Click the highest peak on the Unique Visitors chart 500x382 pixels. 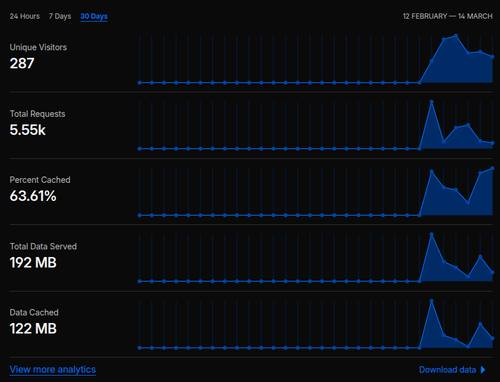click(x=456, y=35)
